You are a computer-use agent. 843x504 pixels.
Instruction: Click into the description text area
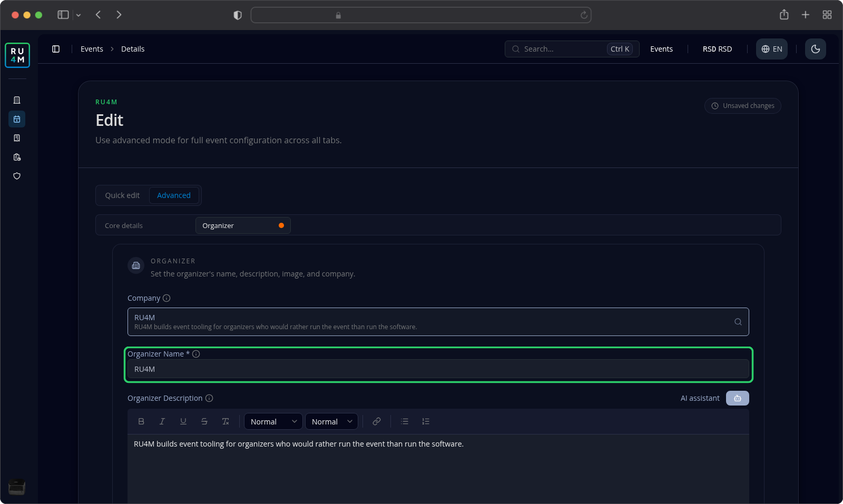(x=438, y=469)
